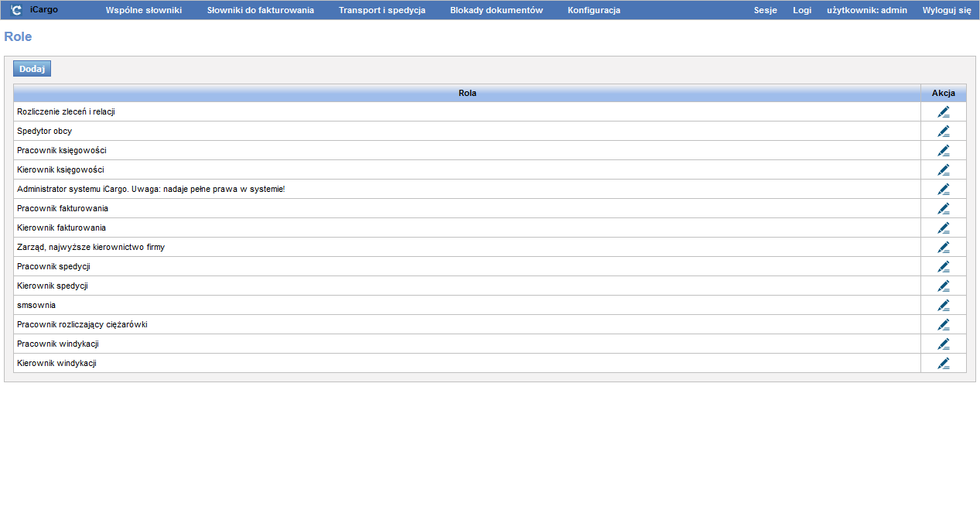Edit the Kierownik fakturowania role
The height and width of the screenshot is (527, 980).
tap(943, 228)
